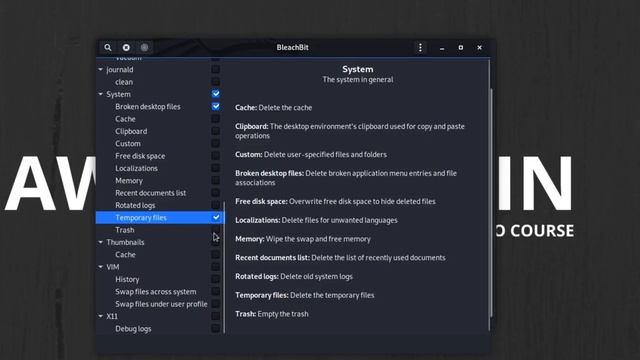Select the highlighted Temporary files row
This screenshot has height=360, width=640.
[x=160, y=217]
